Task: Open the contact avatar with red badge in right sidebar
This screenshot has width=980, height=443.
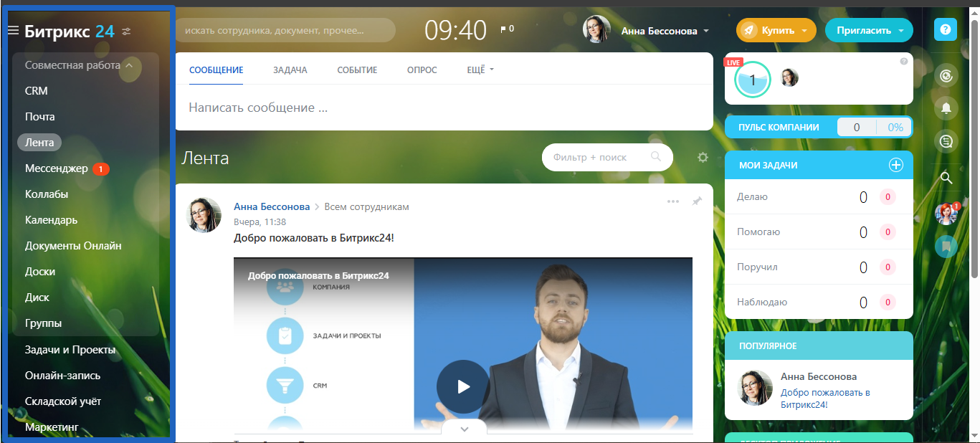Action: pyautogui.click(x=946, y=213)
